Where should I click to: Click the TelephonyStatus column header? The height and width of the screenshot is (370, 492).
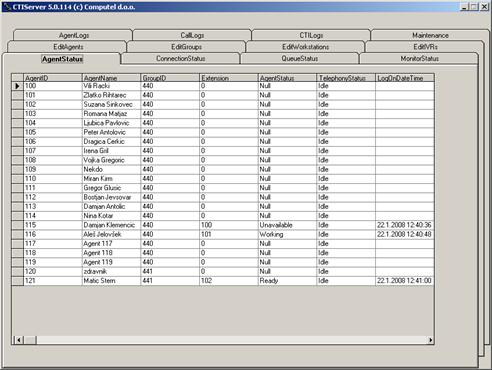346,78
